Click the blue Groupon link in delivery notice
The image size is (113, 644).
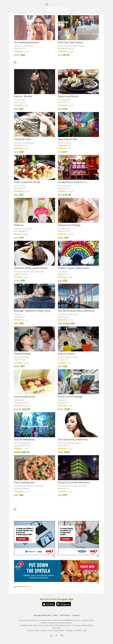click(x=43, y=630)
